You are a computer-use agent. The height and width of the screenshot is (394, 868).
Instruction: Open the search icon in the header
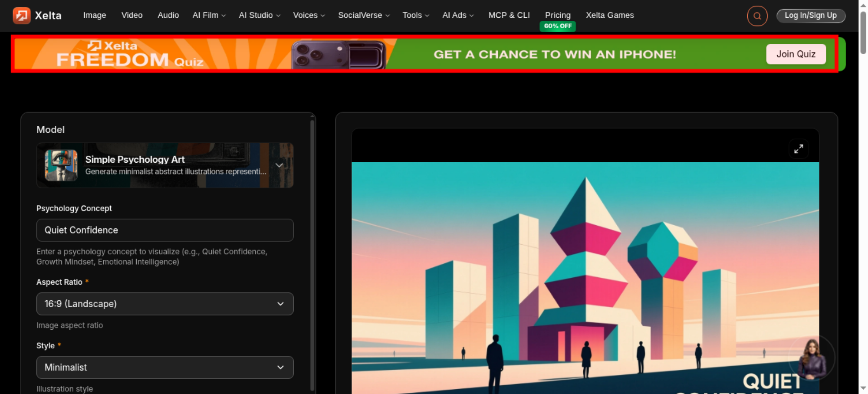tap(757, 16)
